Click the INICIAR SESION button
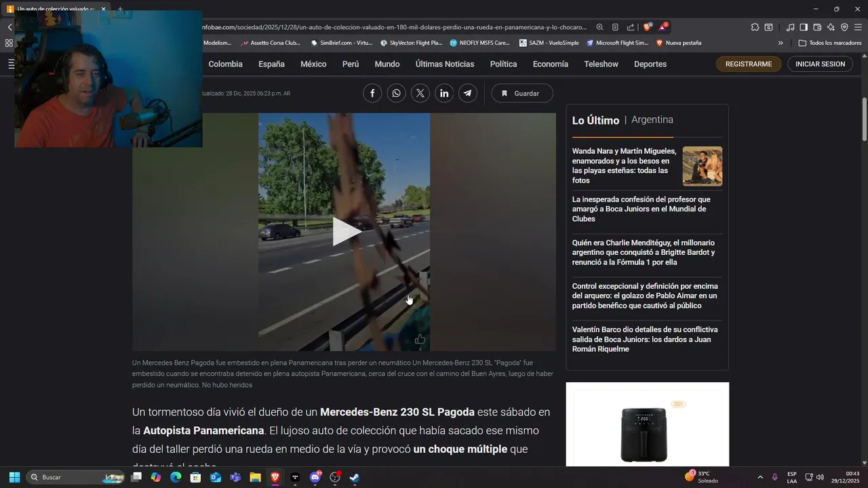 point(820,64)
